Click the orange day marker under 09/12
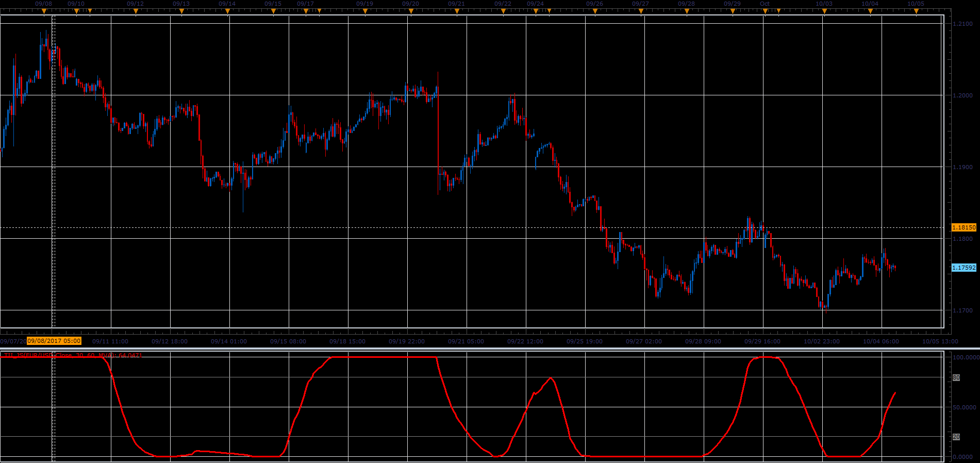The width and height of the screenshot is (980, 463). [136, 11]
